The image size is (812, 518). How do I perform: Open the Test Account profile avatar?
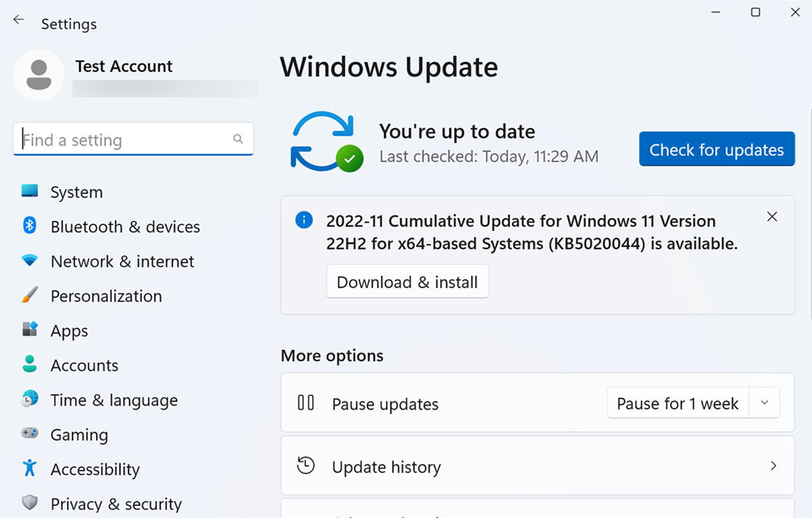pos(39,74)
